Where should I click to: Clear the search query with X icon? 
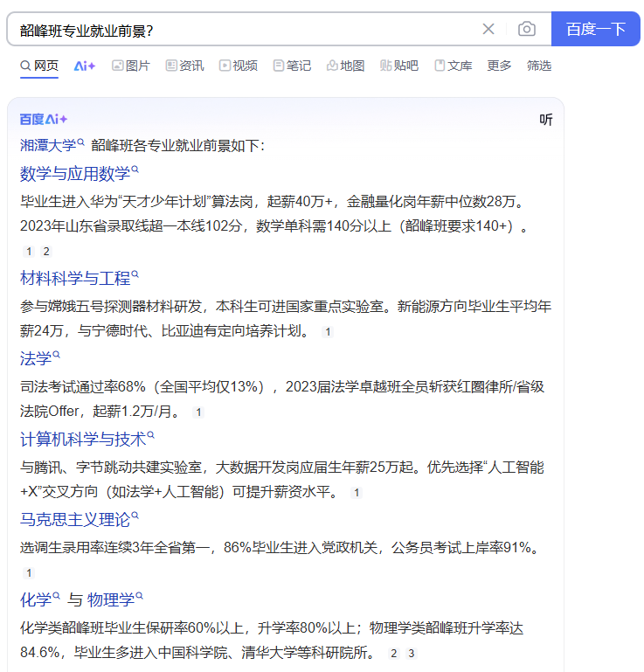click(488, 29)
